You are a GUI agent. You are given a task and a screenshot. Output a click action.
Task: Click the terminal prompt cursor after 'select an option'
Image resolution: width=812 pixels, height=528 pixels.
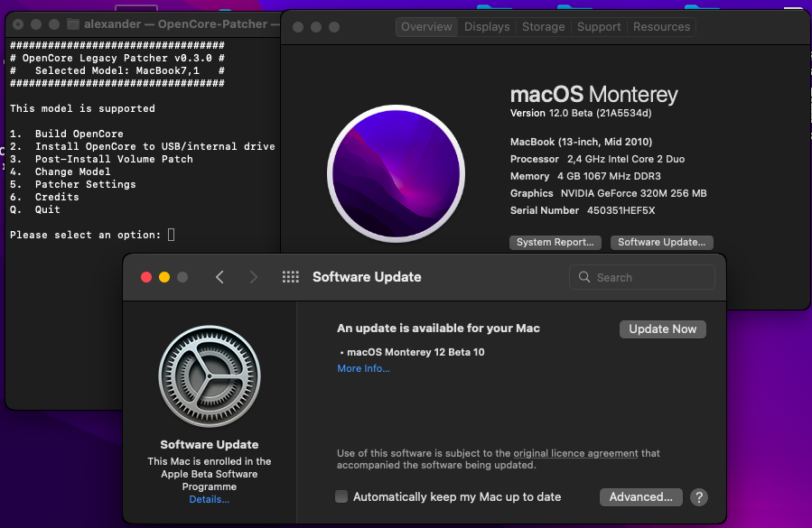(x=172, y=235)
